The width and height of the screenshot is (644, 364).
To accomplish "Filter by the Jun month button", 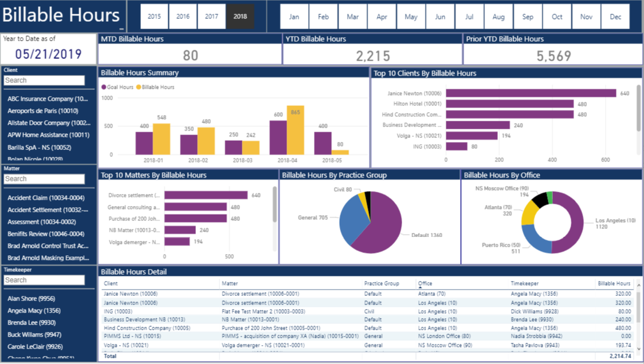I will click(x=440, y=17).
